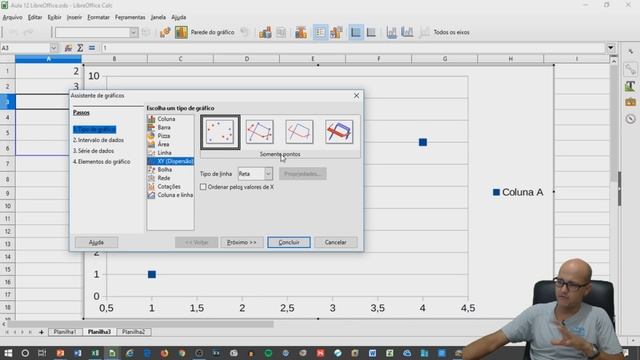The height and width of the screenshot is (360, 640).
Task: Expand the formula bar arrow
Action: [611, 48]
